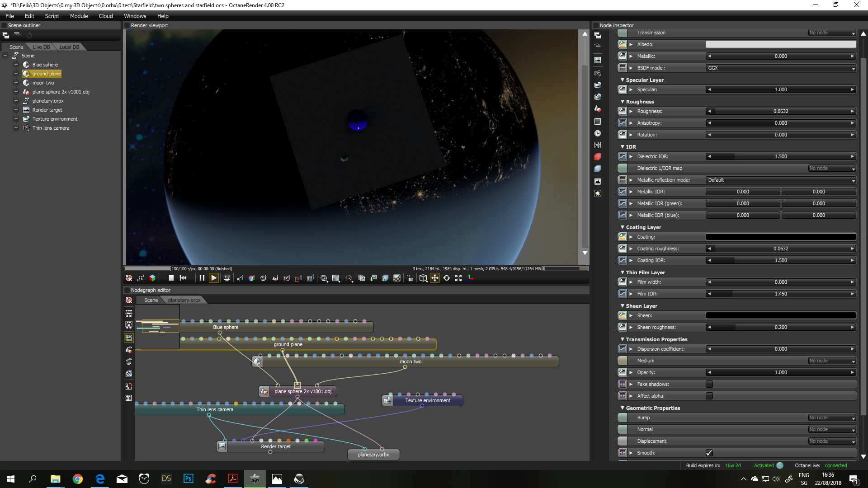Screen dimensions: 868x488
Task: Click the Albedo color swatch
Action: 781,44
